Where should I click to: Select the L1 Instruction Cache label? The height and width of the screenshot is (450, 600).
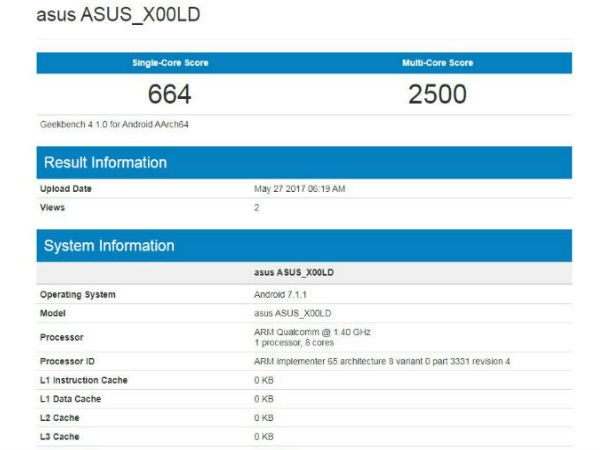point(84,380)
